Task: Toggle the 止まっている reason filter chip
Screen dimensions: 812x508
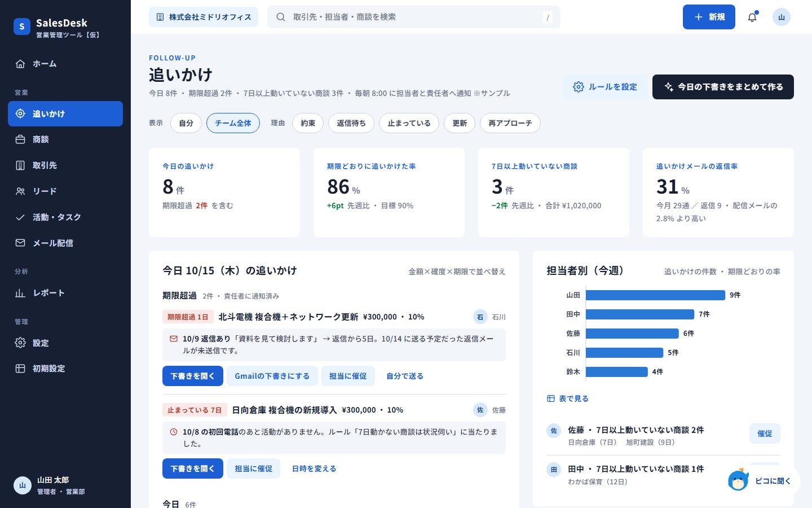Action: click(x=409, y=123)
